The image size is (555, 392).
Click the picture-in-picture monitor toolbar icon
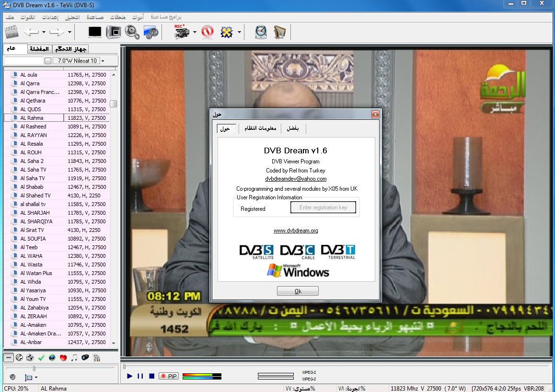(114, 32)
